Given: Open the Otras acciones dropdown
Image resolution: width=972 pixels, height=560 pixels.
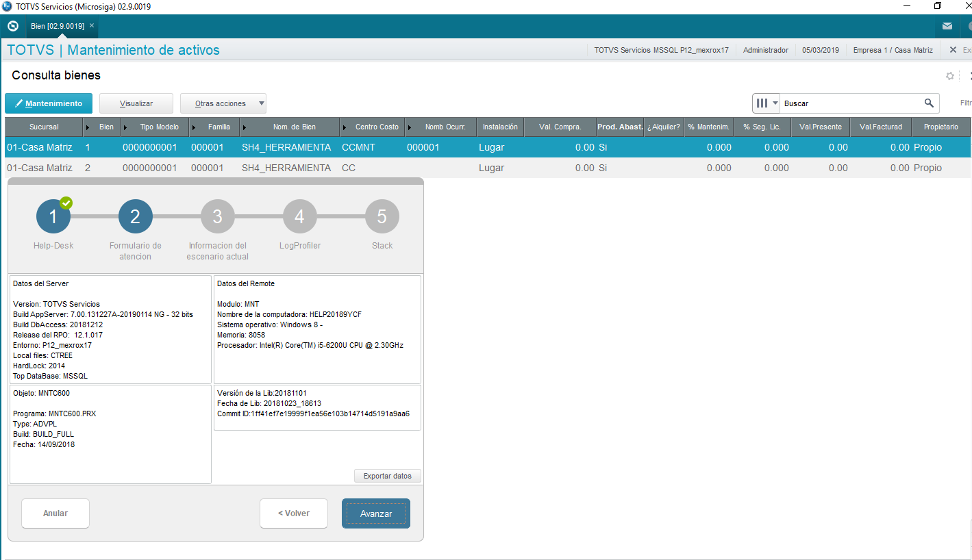Looking at the screenshot, I should coord(223,103).
